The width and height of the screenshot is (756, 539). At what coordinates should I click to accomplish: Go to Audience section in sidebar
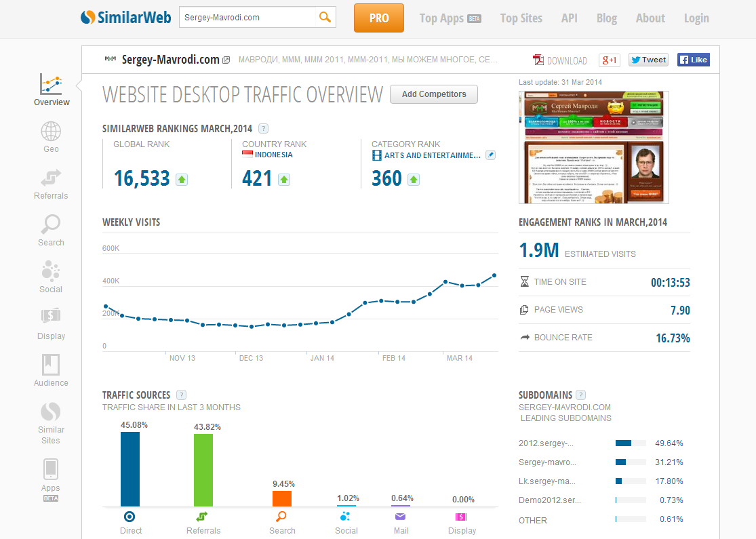[x=51, y=365]
